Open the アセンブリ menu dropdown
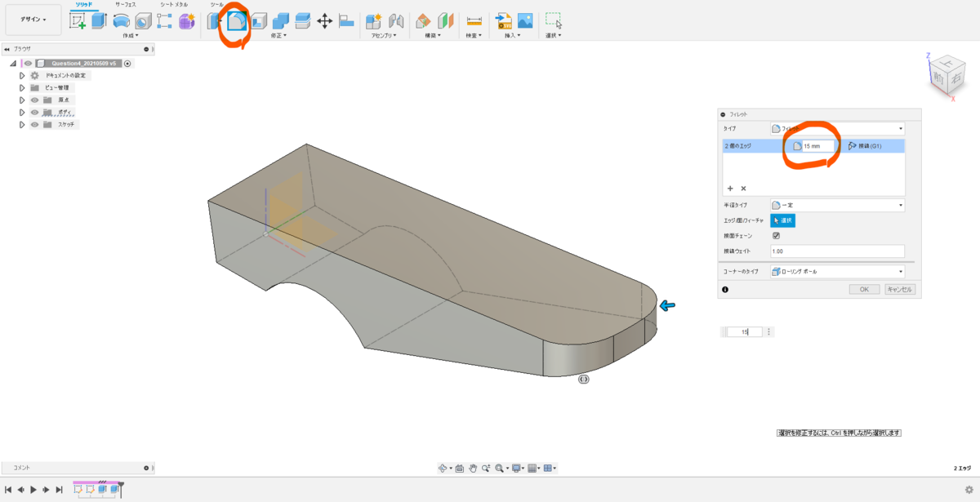980x502 pixels. pyautogui.click(x=384, y=35)
